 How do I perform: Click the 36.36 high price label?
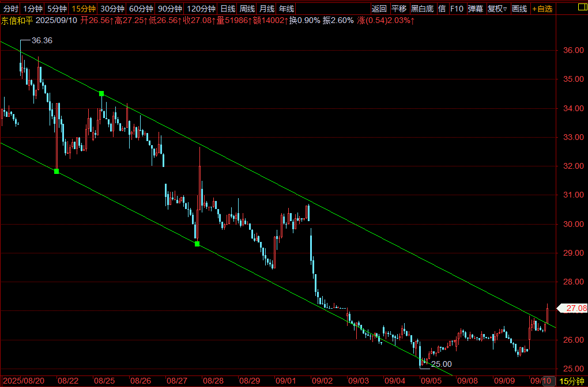(x=42, y=40)
